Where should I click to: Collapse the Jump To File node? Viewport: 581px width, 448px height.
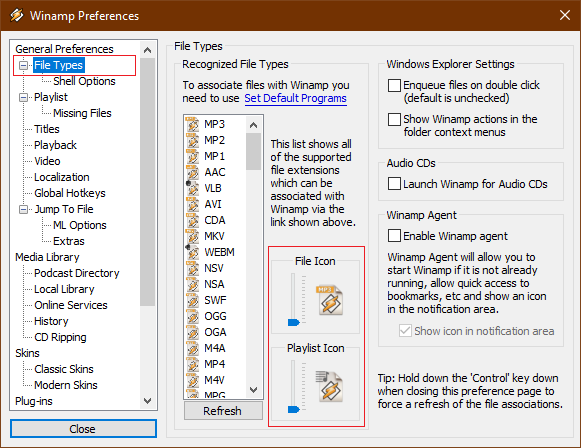24,209
